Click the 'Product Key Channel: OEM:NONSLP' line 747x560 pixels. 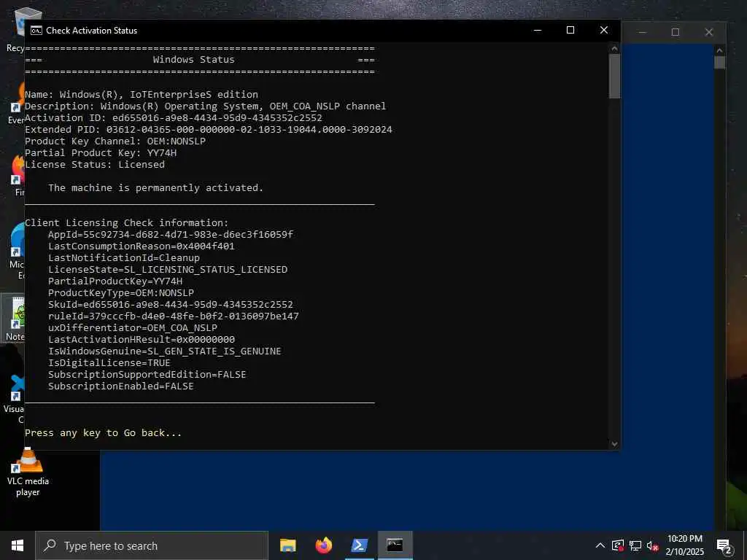115,141
